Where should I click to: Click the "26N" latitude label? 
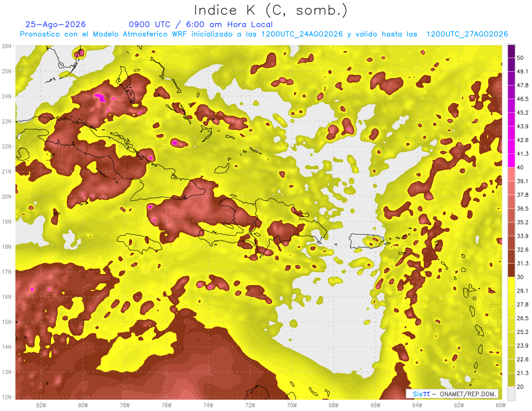[x=6, y=46]
